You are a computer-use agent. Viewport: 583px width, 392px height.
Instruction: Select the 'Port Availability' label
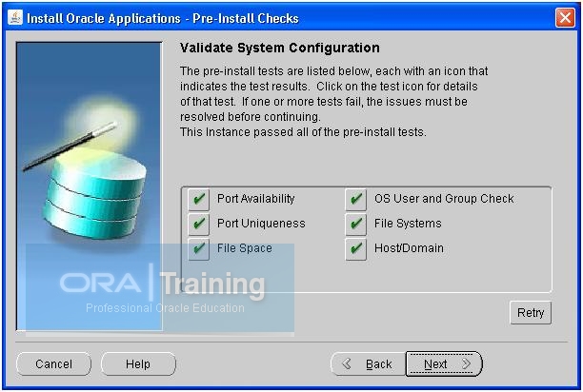click(256, 199)
